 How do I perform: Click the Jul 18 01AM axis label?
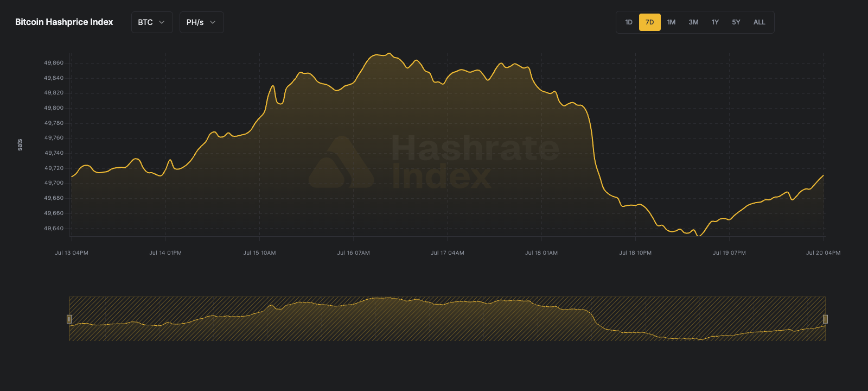coord(541,253)
